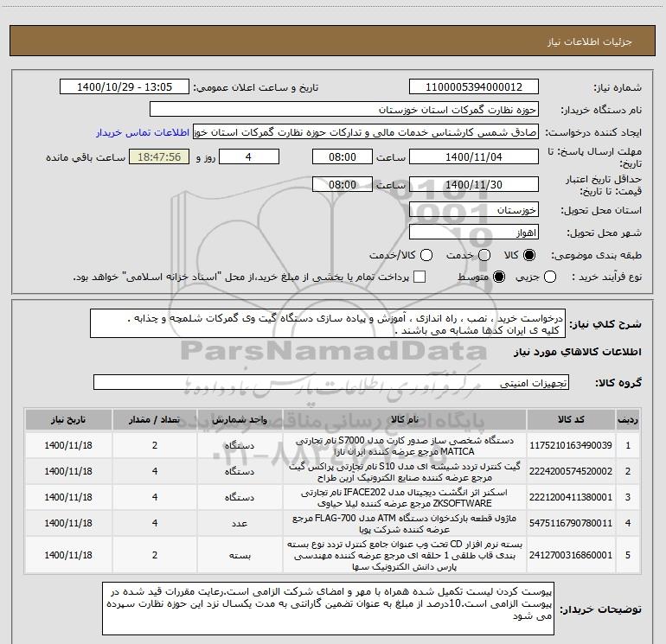This screenshot has height=644, width=666.
Task: Click تعداد / مقدار column header
Action: point(155,420)
